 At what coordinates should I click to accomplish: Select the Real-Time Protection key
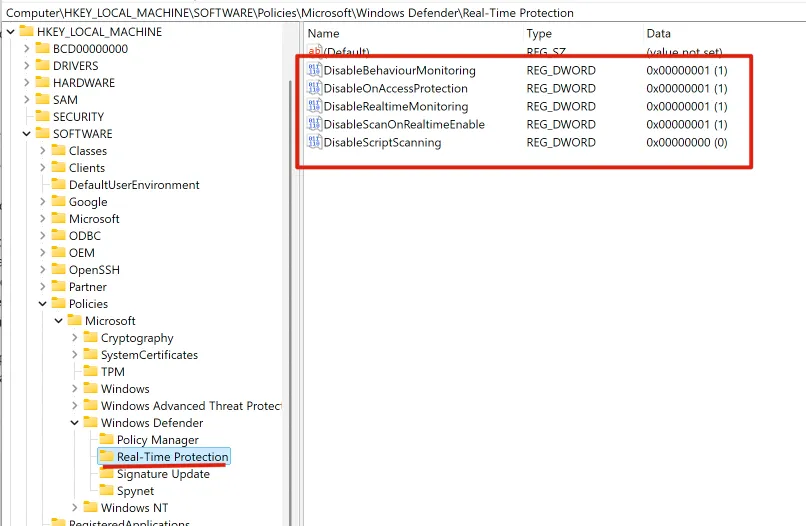172,457
